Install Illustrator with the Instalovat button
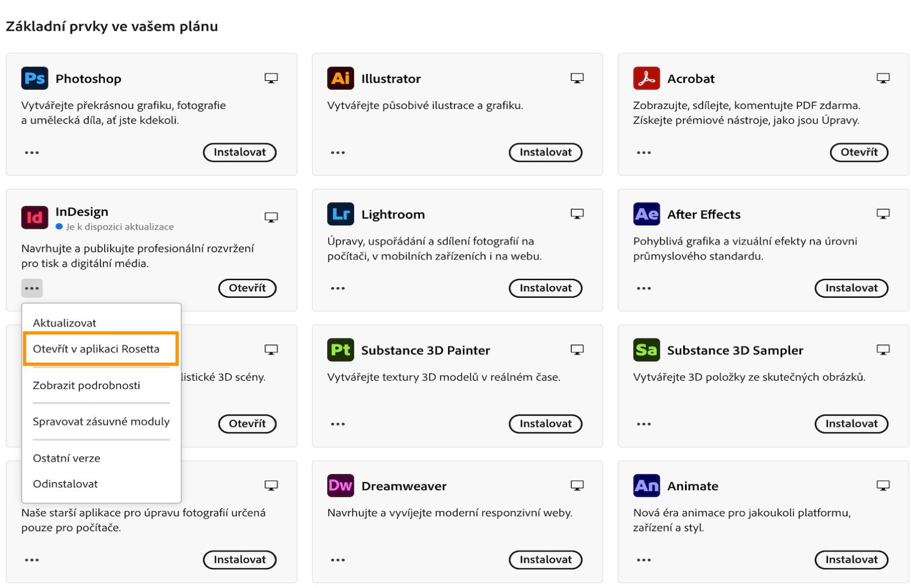Image resolution: width=911 pixels, height=588 pixels. pos(545,152)
